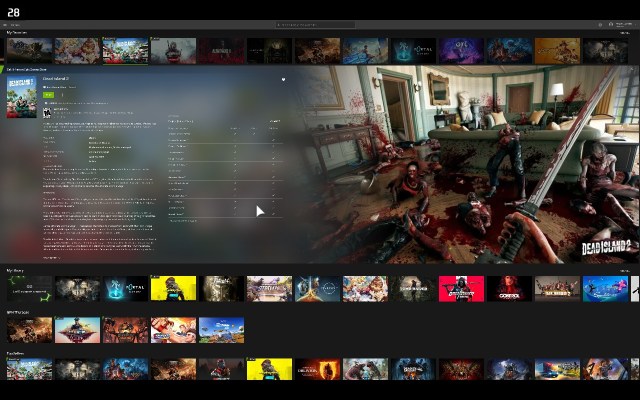Screen dimensions: 640x400
Task: Open See all for the My Library row
Action: 624,271
